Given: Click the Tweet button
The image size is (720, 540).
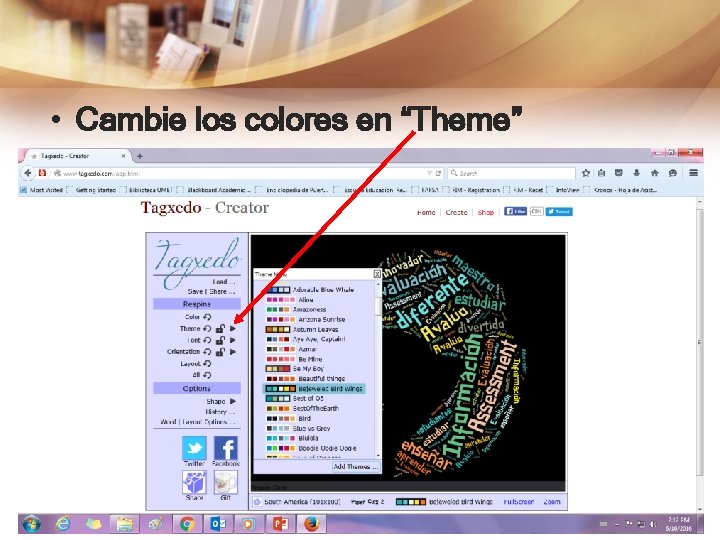Looking at the screenshot, I should (x=559, y=211).
